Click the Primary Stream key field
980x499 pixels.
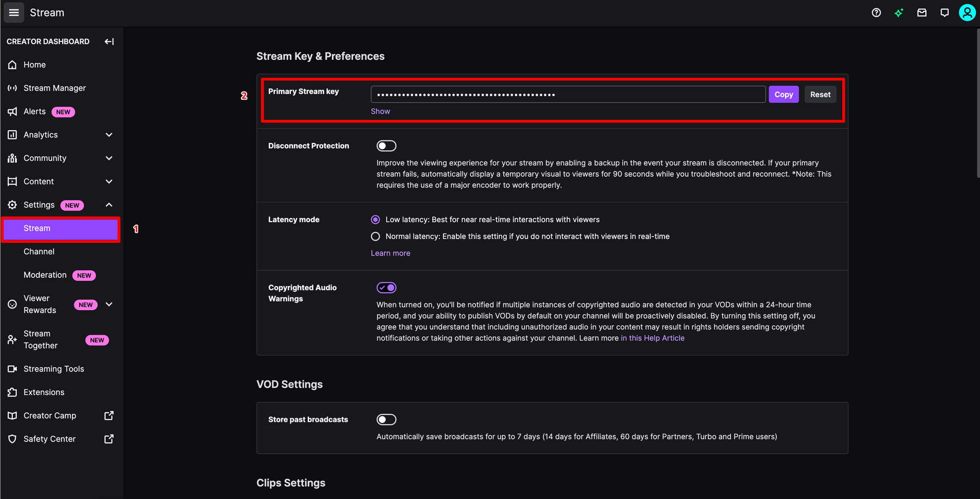point(568,94)
